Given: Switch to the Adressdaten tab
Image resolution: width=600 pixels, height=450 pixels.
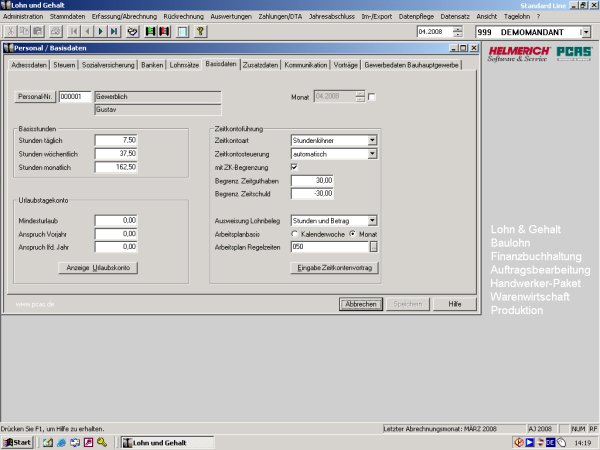Looking at the screenshot, I should [29, 65].
